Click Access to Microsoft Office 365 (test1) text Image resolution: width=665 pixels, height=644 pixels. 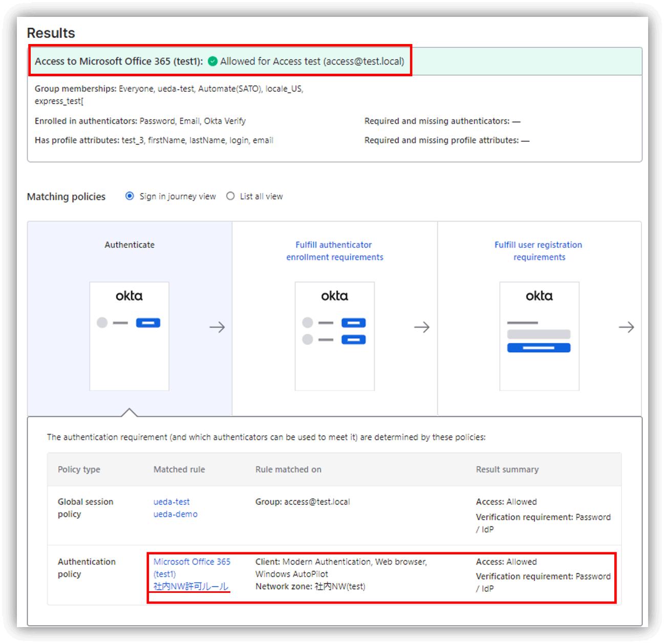tap(119, 61)
